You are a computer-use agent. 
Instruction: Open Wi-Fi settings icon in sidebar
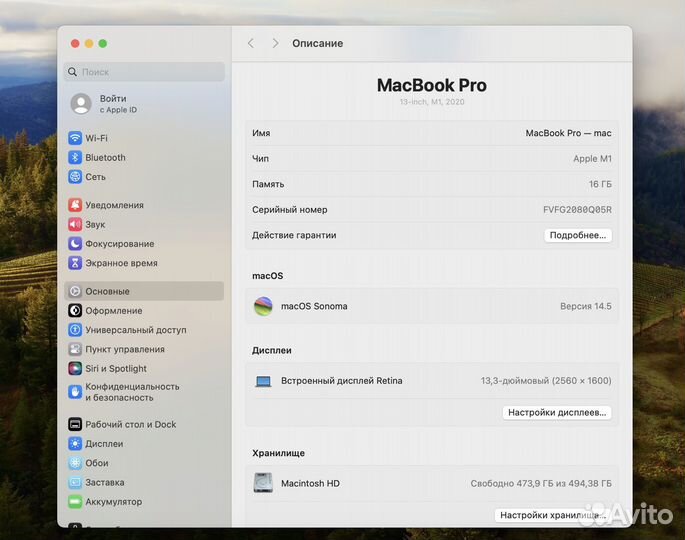75,138
